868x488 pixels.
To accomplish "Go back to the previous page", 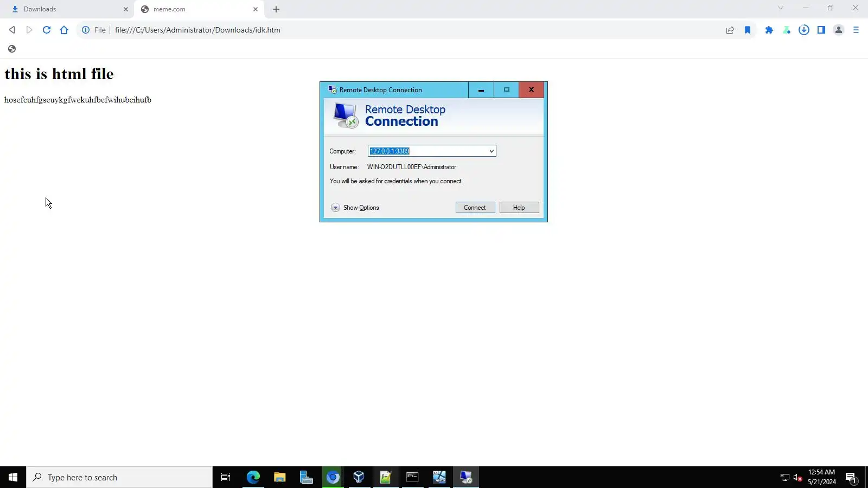I will [12, 30].
